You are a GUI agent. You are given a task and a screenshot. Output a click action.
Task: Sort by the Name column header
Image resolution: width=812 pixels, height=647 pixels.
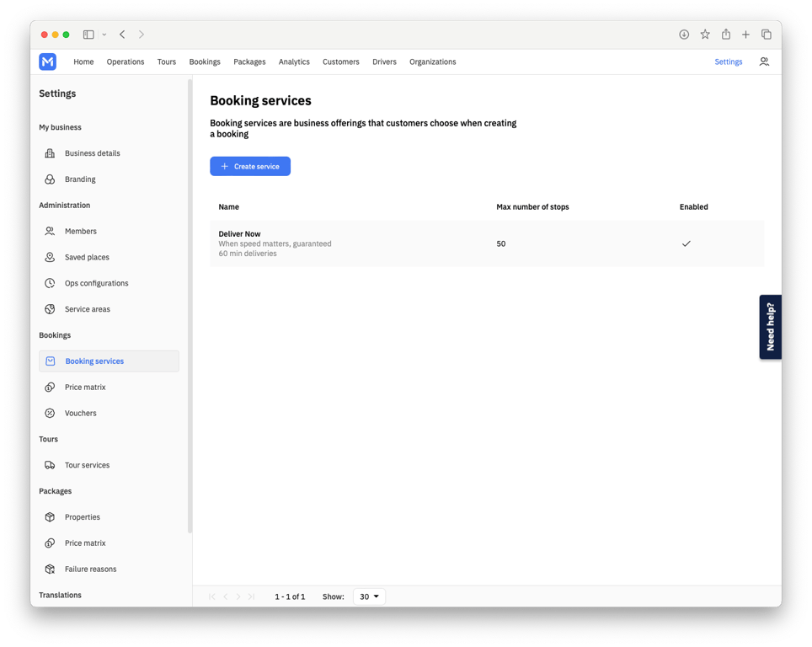coord(228,206)
